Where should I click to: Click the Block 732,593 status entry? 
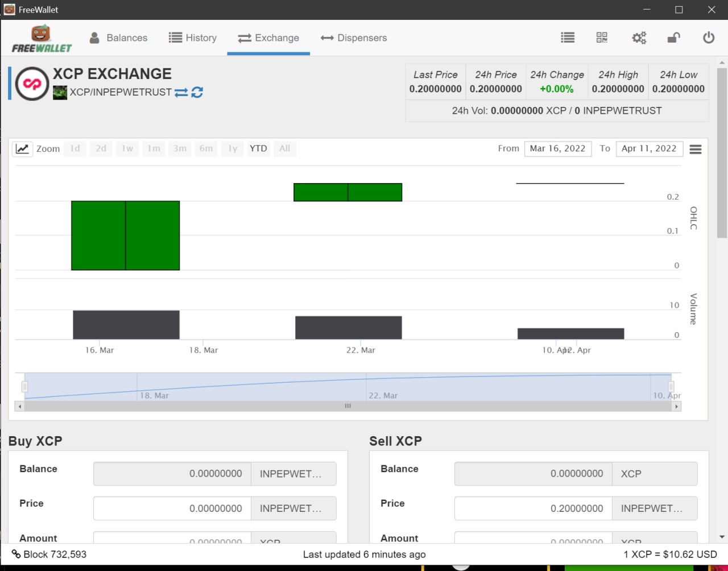49,554
